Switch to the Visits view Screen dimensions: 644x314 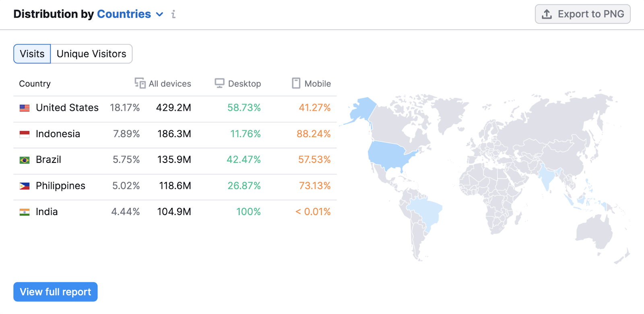click(x=32, y=54)
